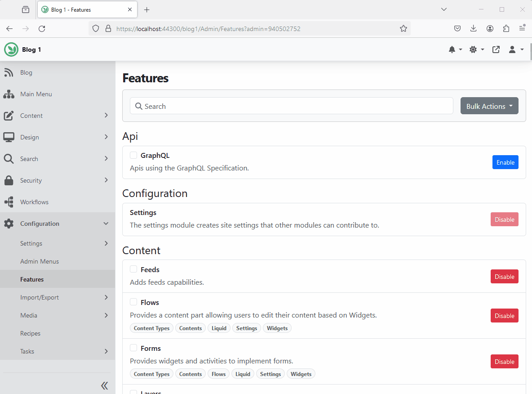Viewport: 532px width, 394px height.
Task: Expand the Design sidebar menu chevron
Action: pyautogui.click(x=106, y=137)
